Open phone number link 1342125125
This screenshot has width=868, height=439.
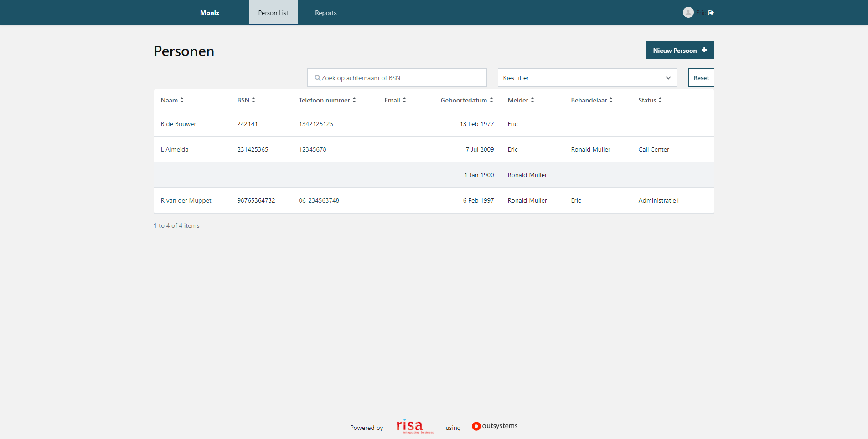click(x=316, y=124)
